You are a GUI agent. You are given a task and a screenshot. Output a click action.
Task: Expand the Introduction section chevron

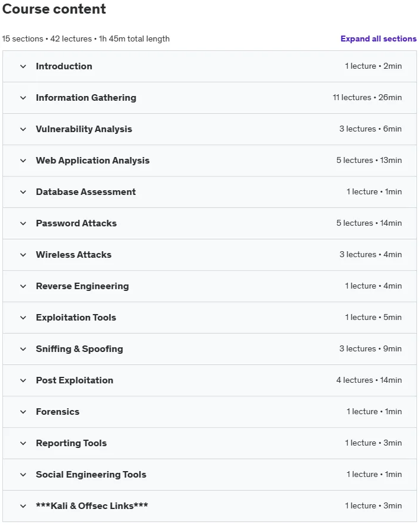click(23, 66)
